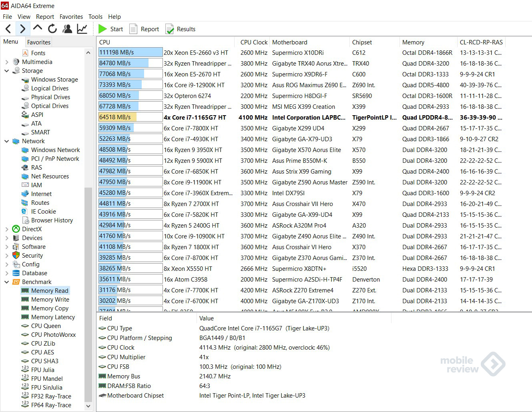The width and height of the screenshot is (532, 412).
Task: Click the tree panel scroll-down arrow
Action: pos(88,406)
